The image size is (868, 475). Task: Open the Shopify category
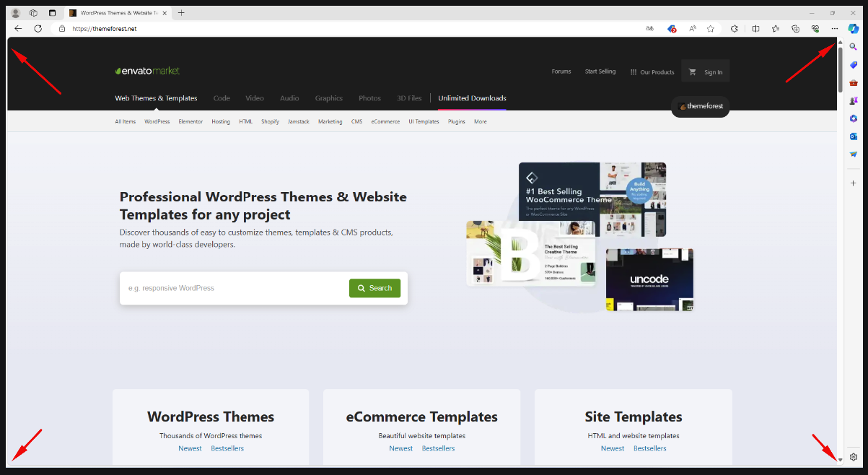tap(270, 121)
